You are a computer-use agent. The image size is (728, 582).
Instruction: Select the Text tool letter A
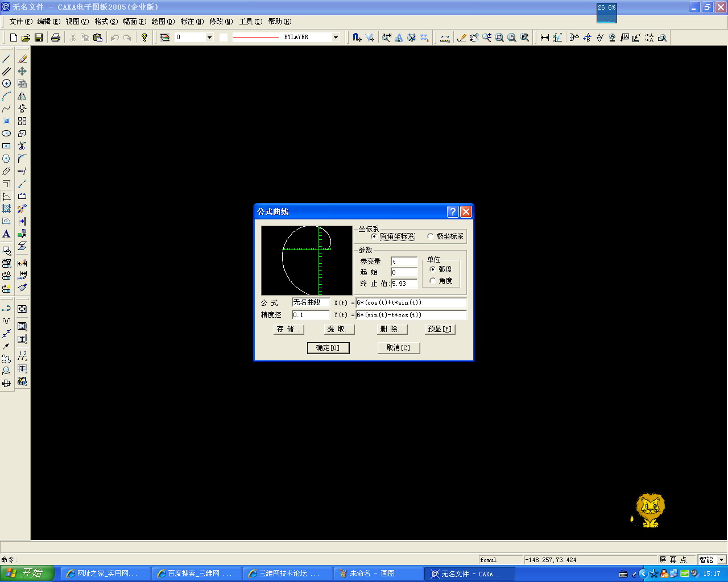click(6, 234)
